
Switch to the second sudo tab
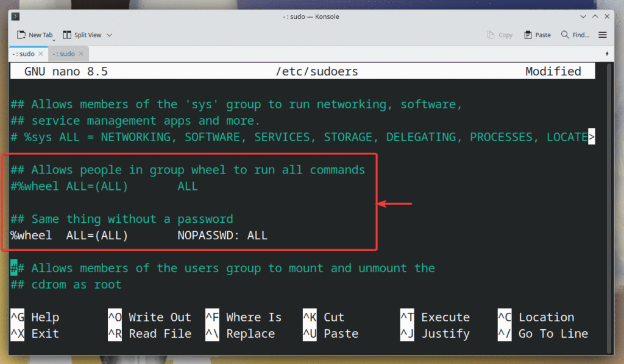click(x=63, y=54)
